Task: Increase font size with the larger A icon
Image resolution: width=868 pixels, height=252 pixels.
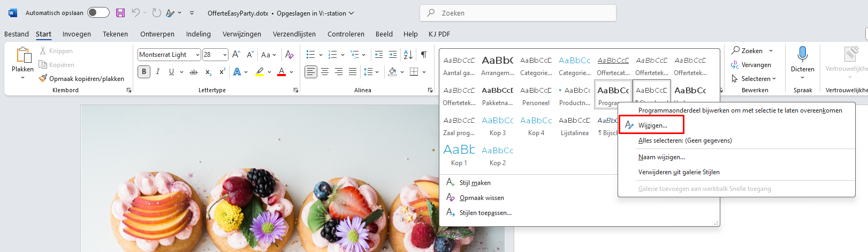Action: 236,55
